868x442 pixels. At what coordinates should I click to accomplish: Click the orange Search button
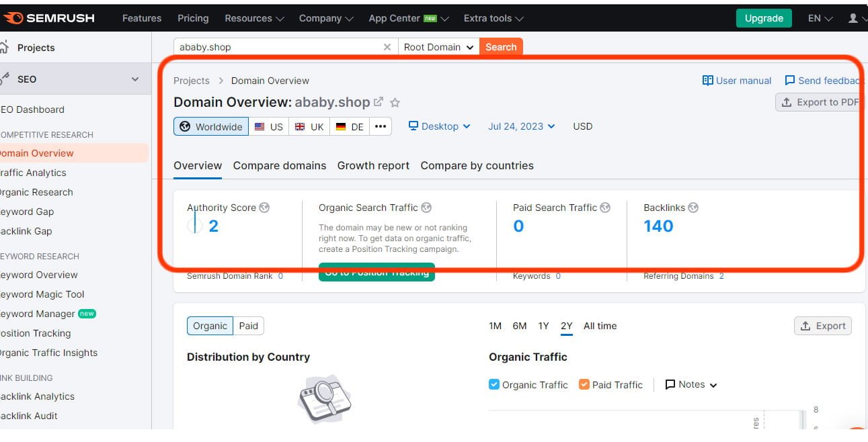click(501, 47)
